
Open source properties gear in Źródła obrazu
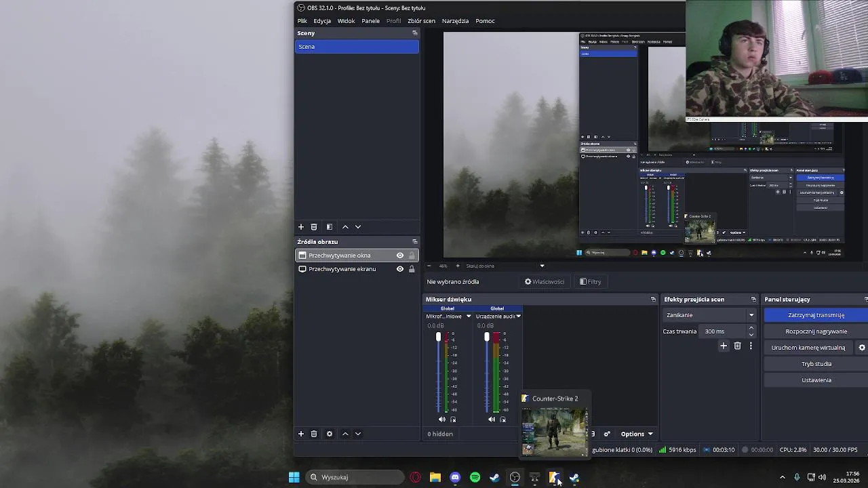point(330,434)
